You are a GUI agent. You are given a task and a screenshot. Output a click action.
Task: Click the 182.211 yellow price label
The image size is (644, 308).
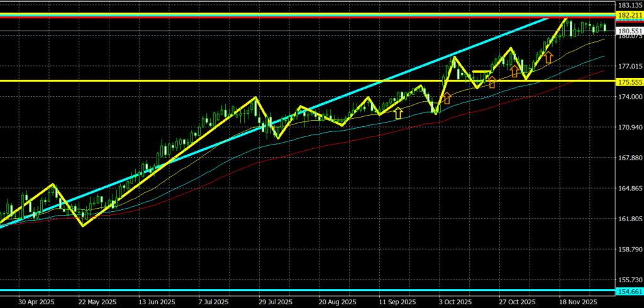[629, 14]
